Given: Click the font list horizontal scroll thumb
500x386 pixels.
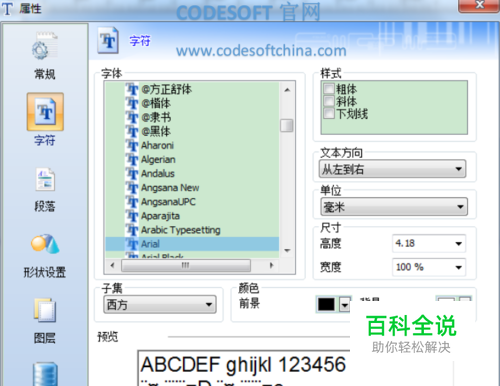Looking at the screenshot, I should (x=186, y=266).
